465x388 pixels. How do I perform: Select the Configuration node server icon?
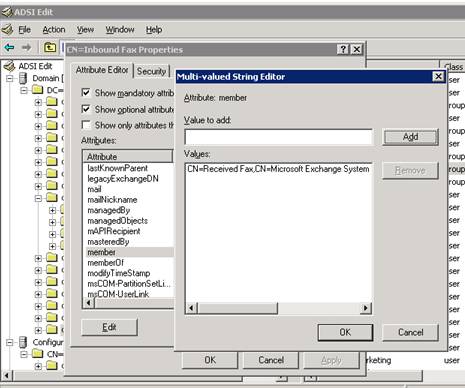[x=23, y=342]
